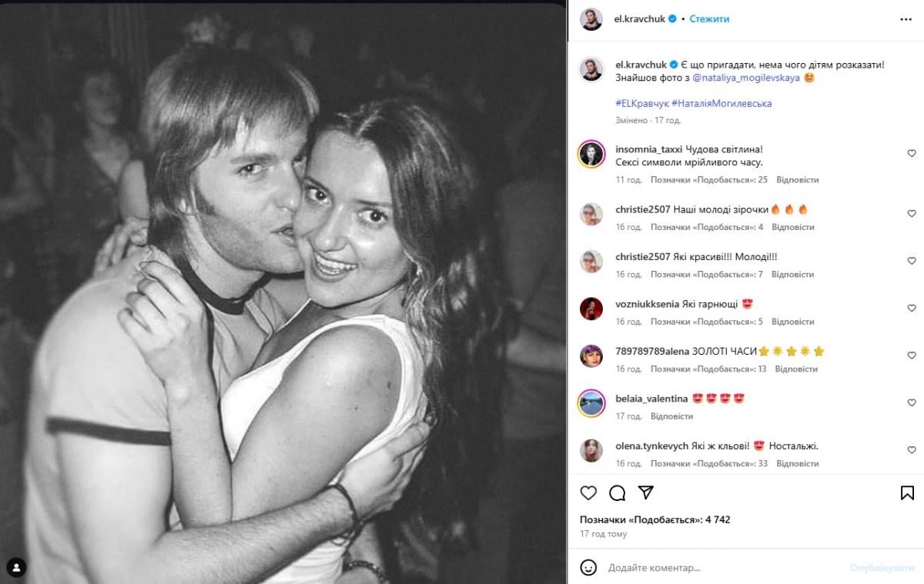
Task: View the 4 742 likes list
Action: click(x=654, y=520)
